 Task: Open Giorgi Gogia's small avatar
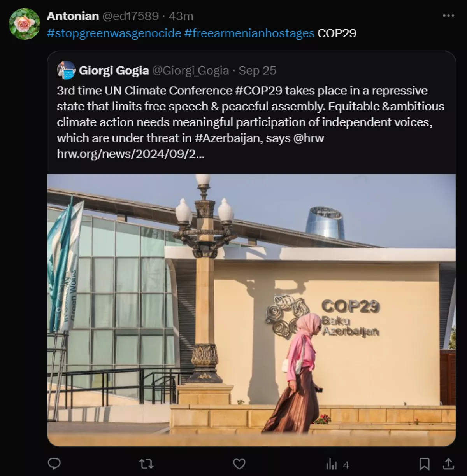[x=66, y=70]
